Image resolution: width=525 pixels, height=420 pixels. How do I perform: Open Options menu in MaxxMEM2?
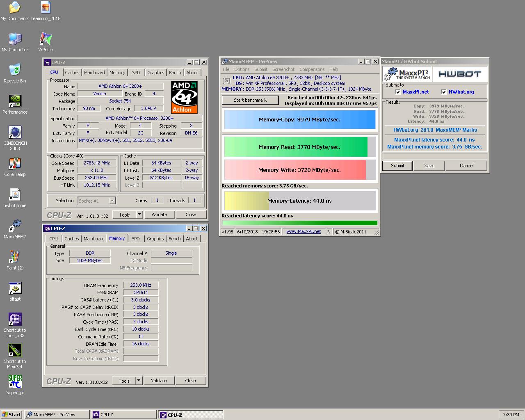point(242,69)
